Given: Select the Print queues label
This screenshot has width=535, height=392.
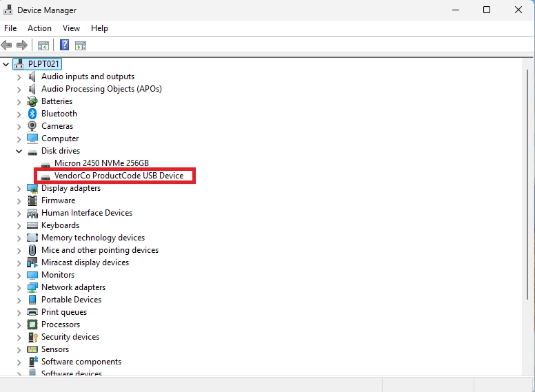Looking at the screenshot, I should pos(64,312).
